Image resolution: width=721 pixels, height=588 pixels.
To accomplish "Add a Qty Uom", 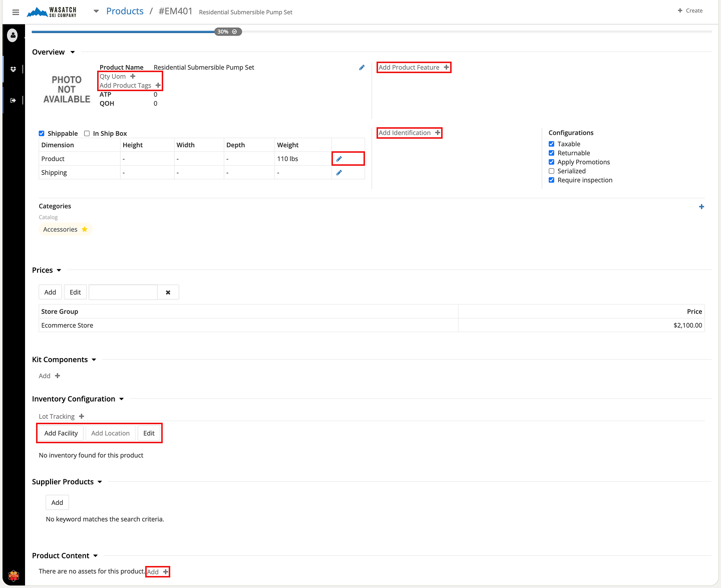I will click(x=133, y=77).
